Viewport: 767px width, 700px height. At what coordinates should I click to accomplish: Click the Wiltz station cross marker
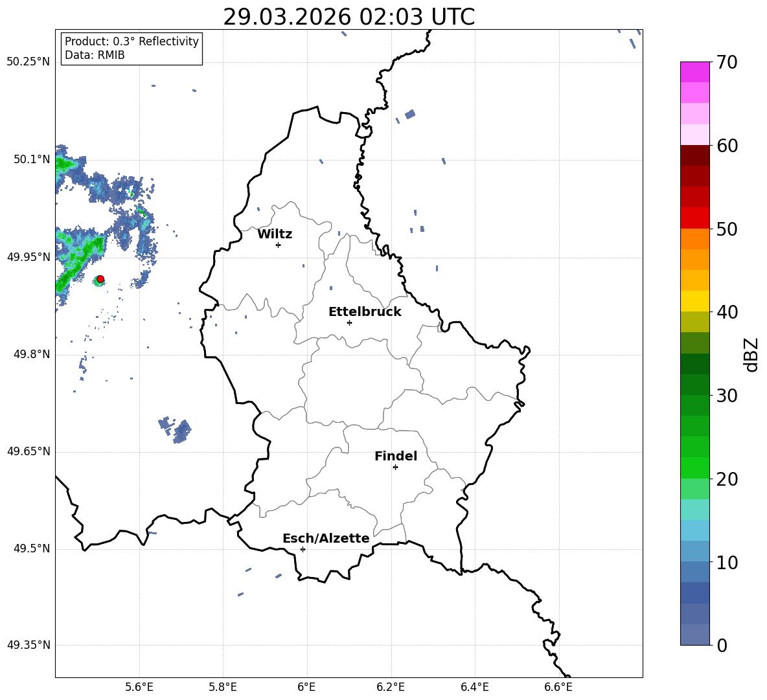[x=279, y=245]
